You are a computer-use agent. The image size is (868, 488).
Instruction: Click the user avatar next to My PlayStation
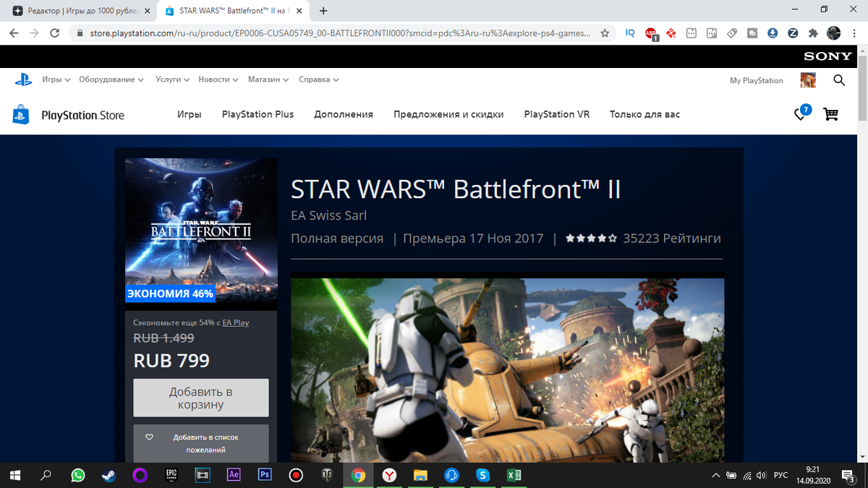tap(808, 80)
